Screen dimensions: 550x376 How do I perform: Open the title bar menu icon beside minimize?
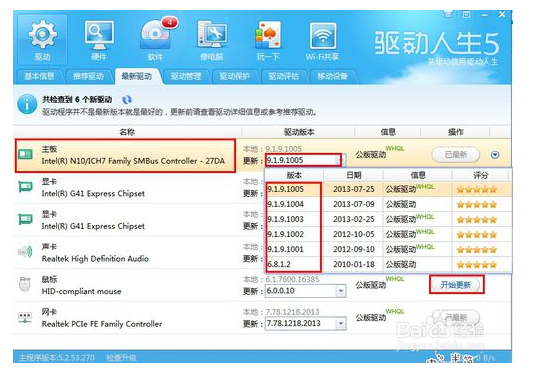(466, 14)
